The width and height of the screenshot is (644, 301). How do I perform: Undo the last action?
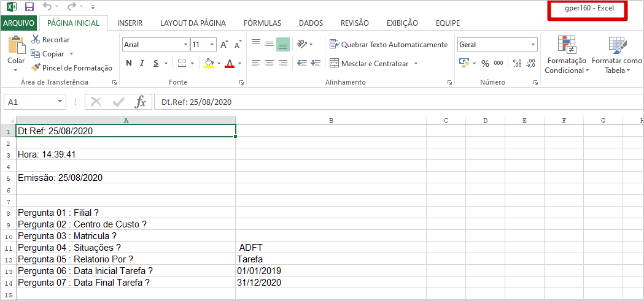48,7
